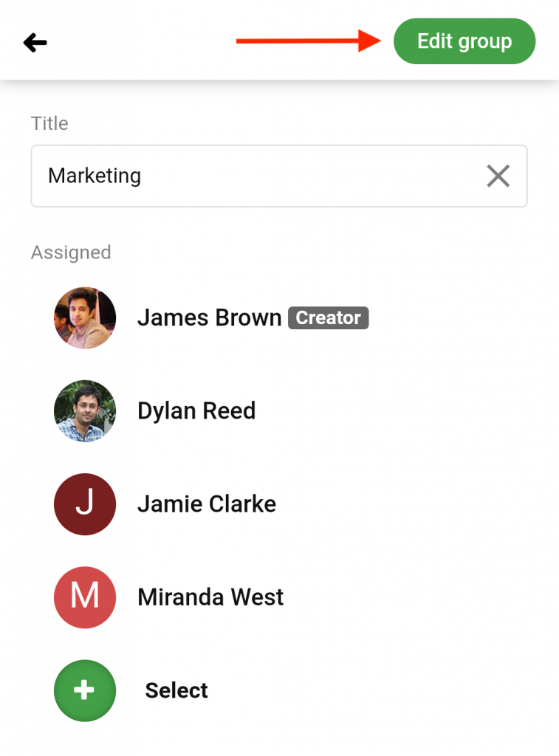Tap Miranda West's M avatar
This screenshot has width=559, height=756.
(x=85, y=597)
